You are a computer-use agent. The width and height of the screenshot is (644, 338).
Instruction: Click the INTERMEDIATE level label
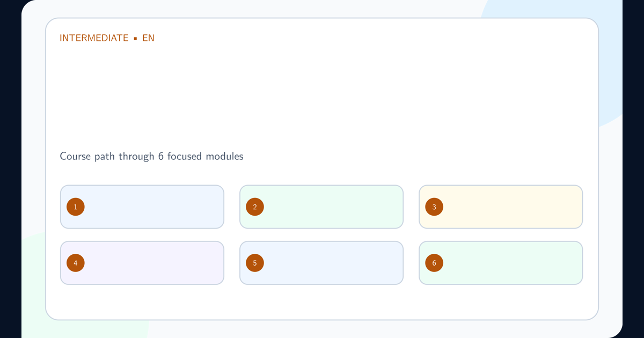pos(94,38)
